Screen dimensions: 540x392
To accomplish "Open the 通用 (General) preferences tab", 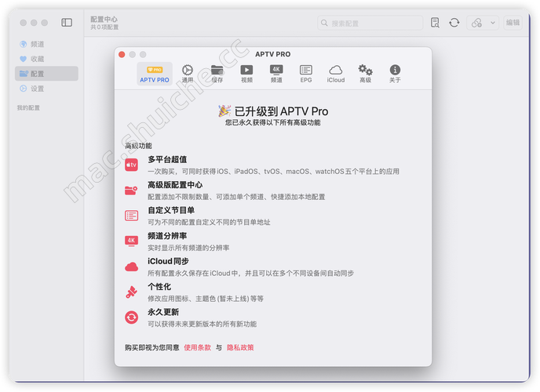I will [188, 74].
